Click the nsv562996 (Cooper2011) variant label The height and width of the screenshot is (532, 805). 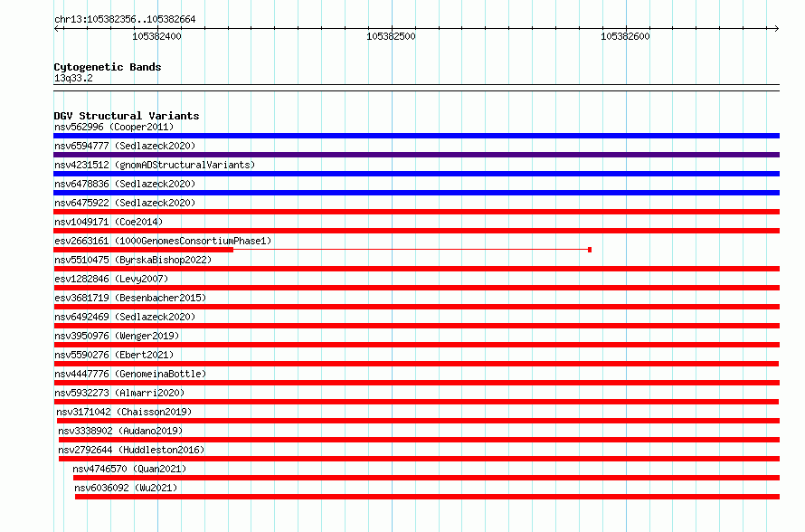pos(114,127)
